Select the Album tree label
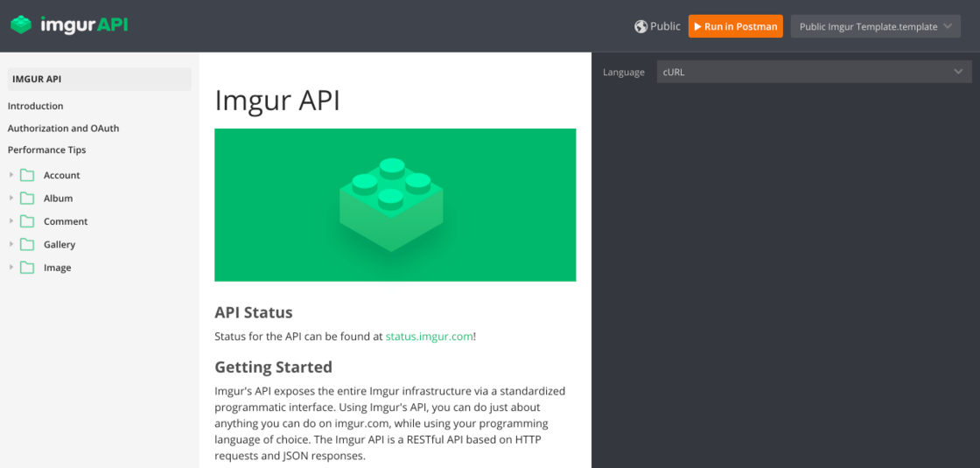The image size is (980, 468). pos(58,199)
